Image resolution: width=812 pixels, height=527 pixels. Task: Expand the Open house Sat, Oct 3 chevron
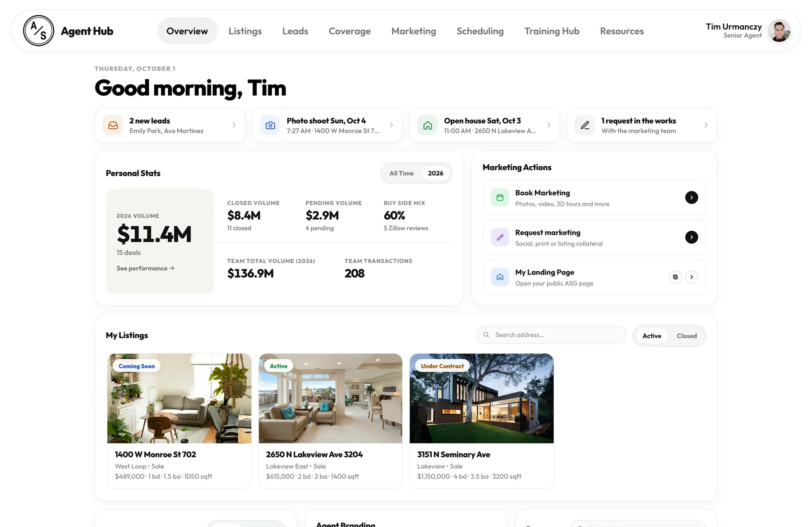pos(549,125)
